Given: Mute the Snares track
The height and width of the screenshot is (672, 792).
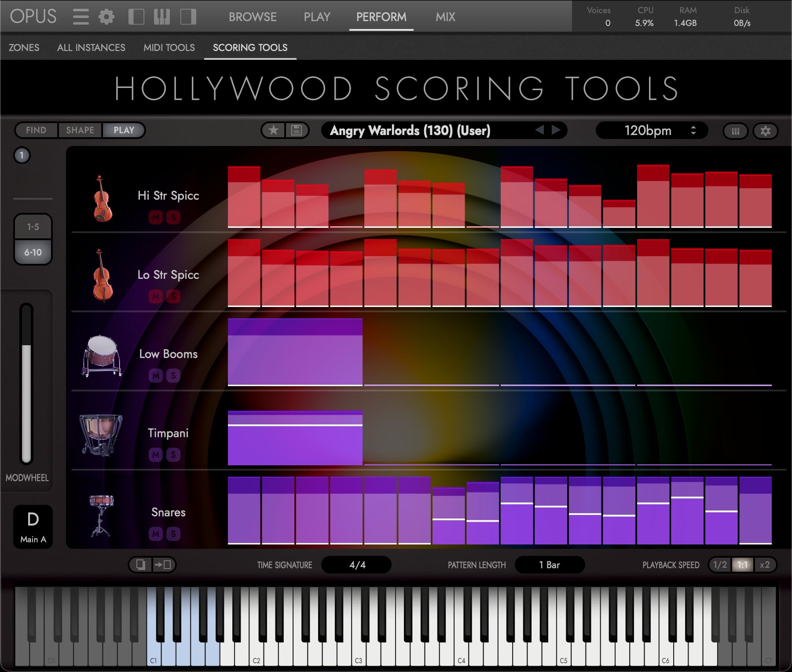Looking at the screenshot, I should (156, 533).
